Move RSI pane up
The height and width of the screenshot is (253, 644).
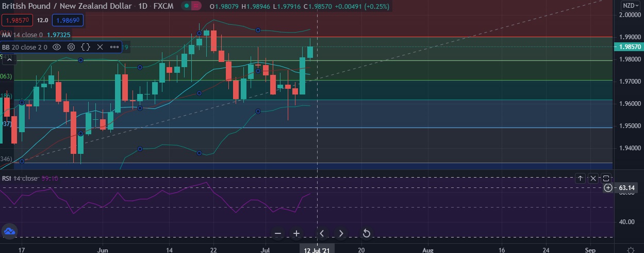coord(580,178)
